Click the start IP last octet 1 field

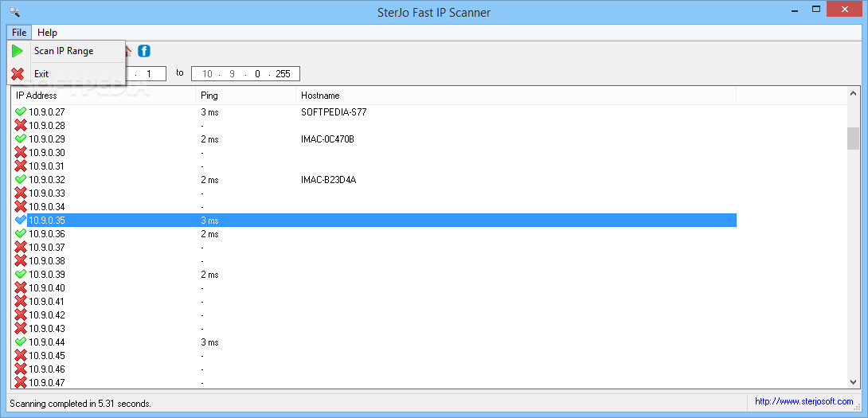pyautogui.click(x=148, y=73)
